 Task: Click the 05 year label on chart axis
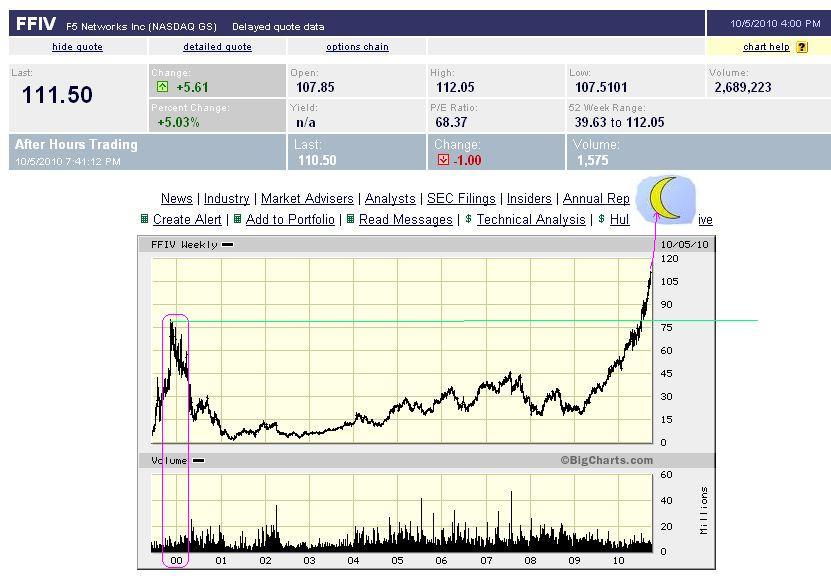397,560
